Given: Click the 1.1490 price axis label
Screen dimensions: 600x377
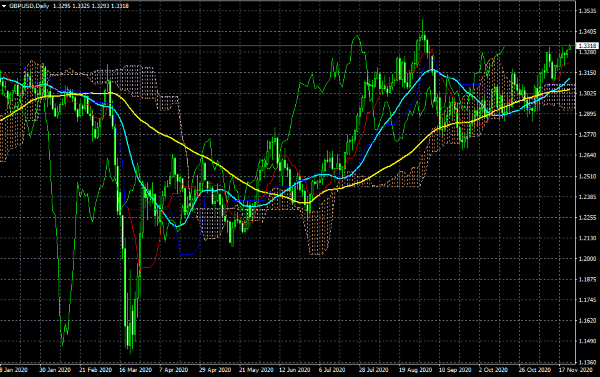Looking at the screenshot, I should point(588,341).
